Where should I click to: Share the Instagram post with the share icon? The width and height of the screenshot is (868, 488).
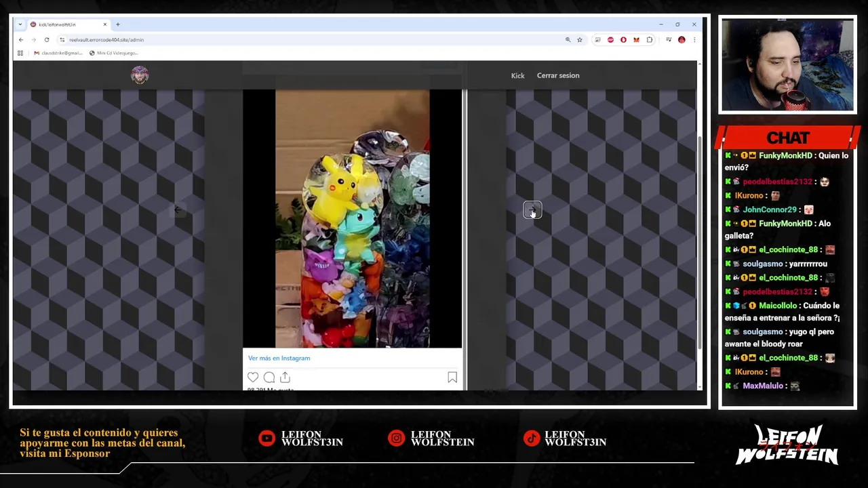coord(285,378)
